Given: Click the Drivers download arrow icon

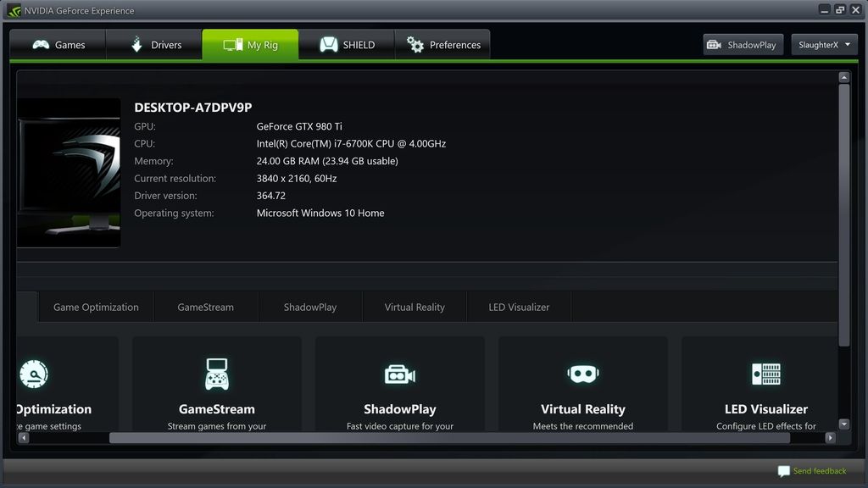Looking at the screenshot, I should pyautogui.click(x=136, y=44).
